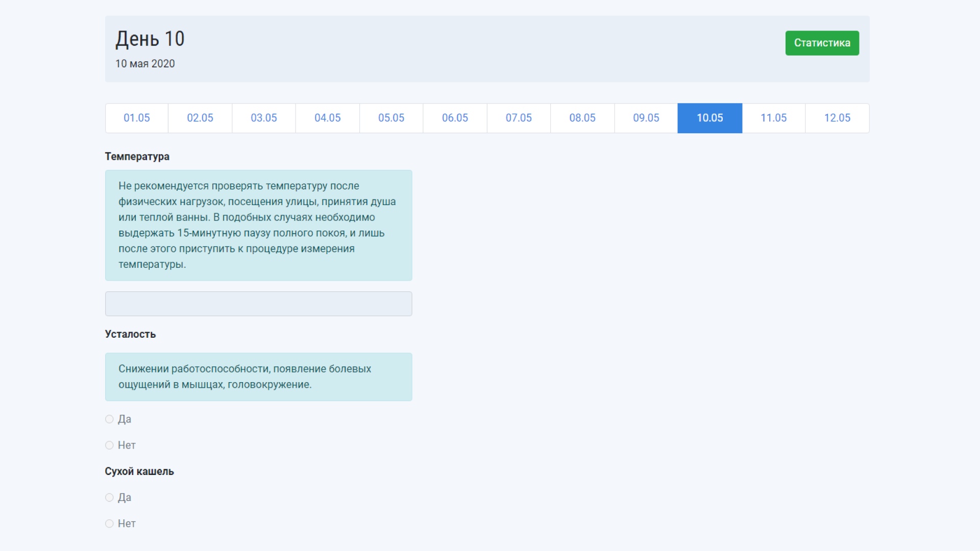Switch to the 01.05 date tab
980x551 pixels.
(137, 118)
